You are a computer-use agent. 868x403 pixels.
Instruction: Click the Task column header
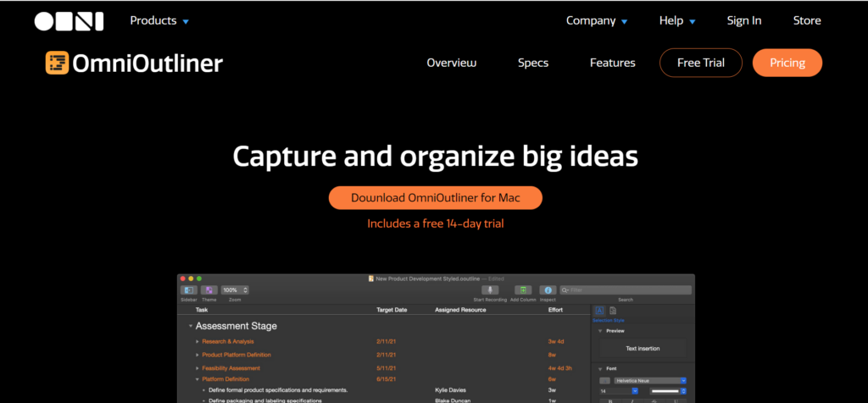coord(202,310)
